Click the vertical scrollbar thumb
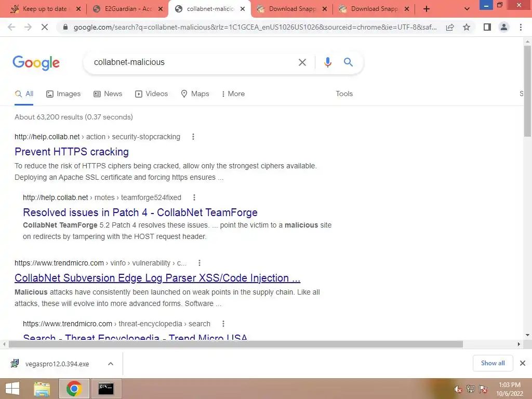This screenshot has width=532, height=399. [527, 91]
